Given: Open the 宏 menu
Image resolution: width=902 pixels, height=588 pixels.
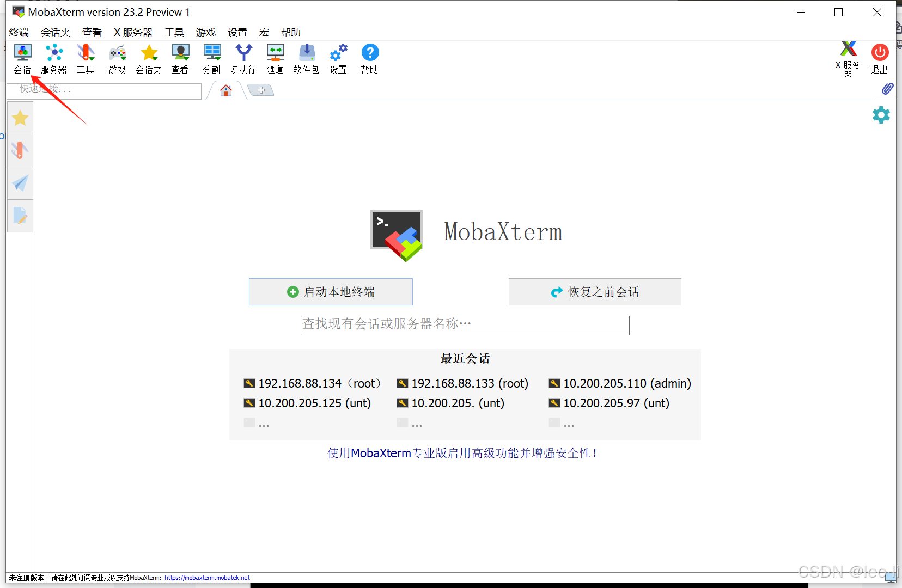Looking at the screenshot, I should click(264, 33).
